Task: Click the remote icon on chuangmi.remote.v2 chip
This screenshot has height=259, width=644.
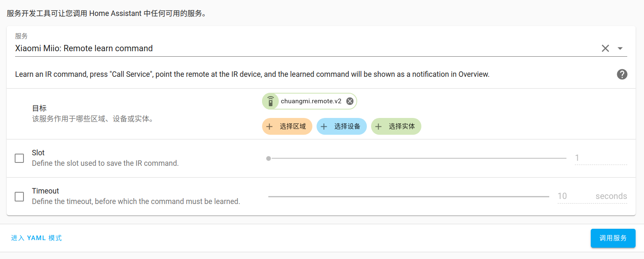Action: point(271,101)
